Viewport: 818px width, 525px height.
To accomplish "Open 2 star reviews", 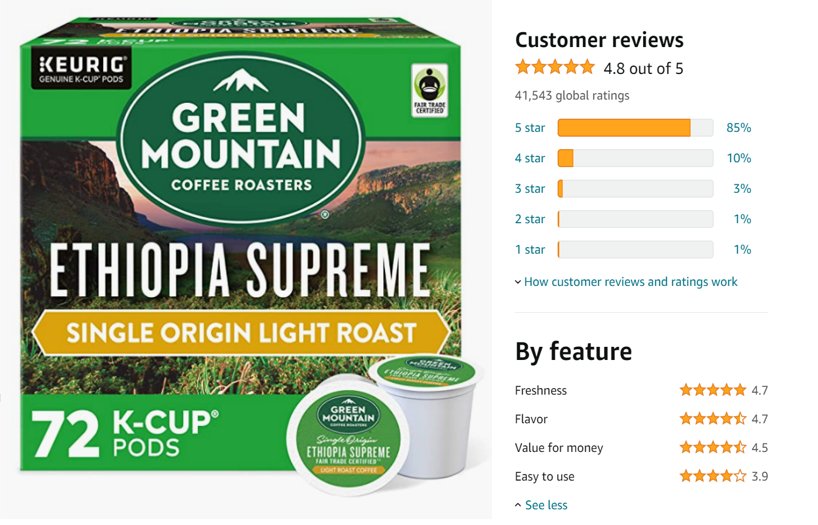I will [x=530, y=219].
